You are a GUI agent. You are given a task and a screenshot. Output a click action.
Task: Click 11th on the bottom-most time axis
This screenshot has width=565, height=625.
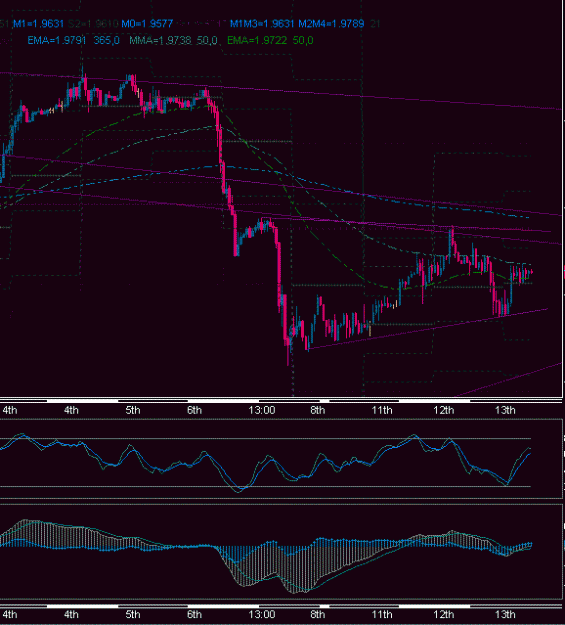pos(382,615)
